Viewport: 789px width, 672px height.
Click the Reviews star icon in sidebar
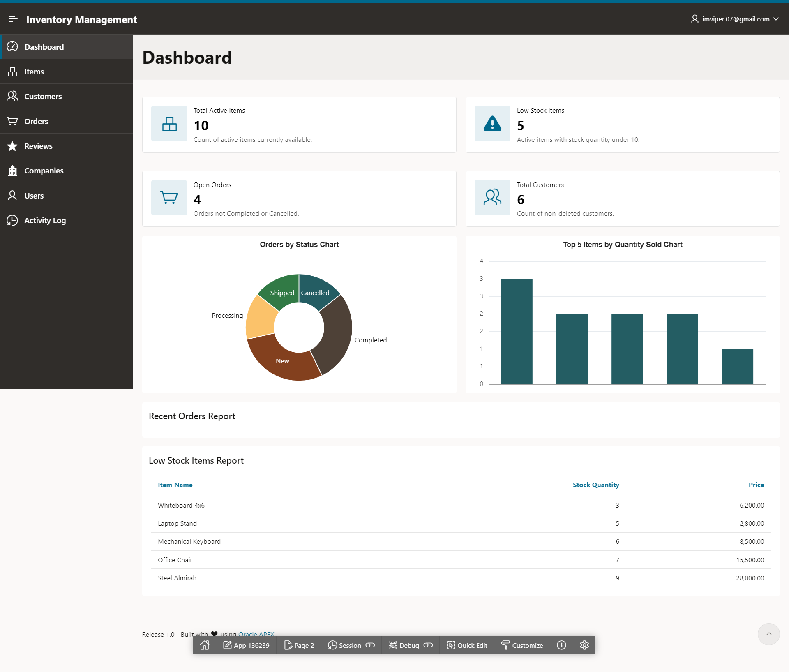pos(12,146)
